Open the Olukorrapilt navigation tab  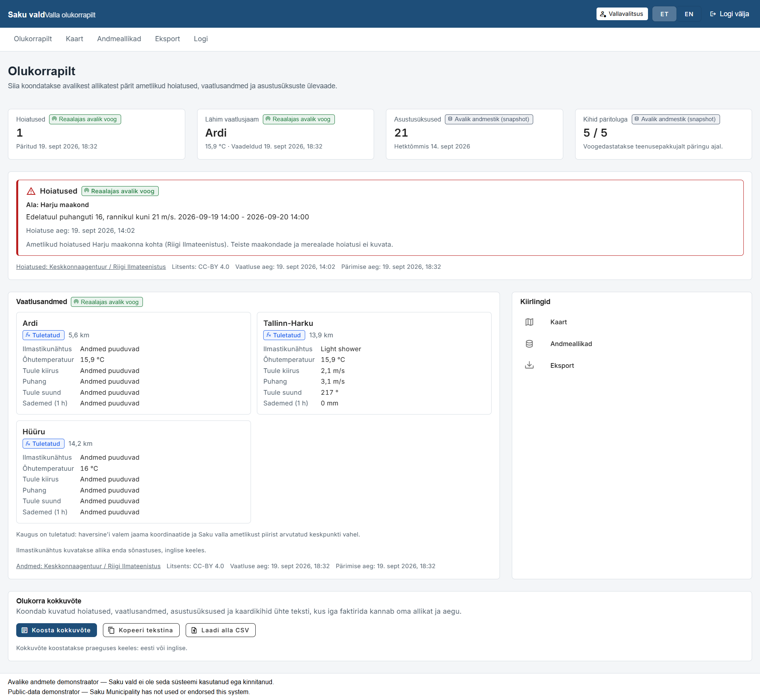tap(33, 39)
